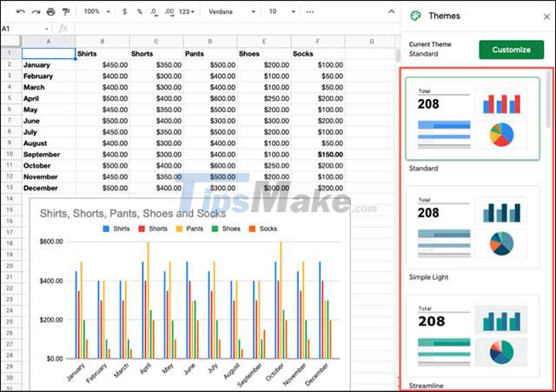The width and height of the screenshot is (556, 392).
Task: Close the Themes side panel
Action: click(546, 17)
